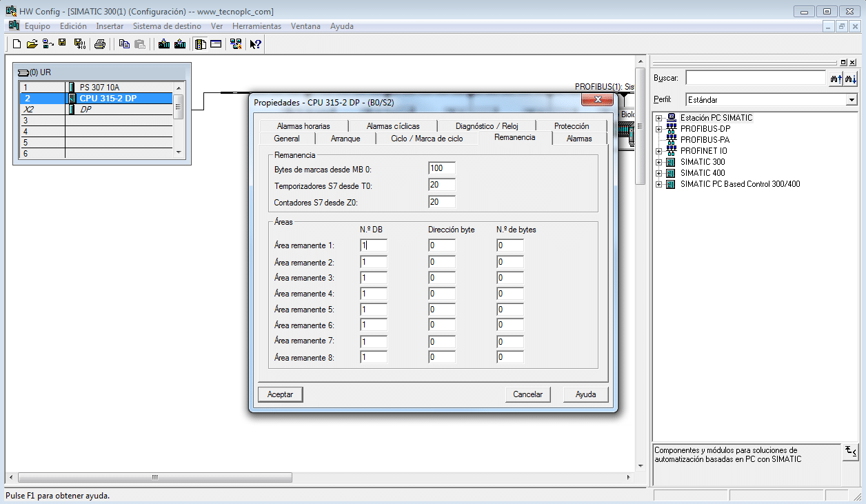Click the New station toolbar icon

point(17,44)
